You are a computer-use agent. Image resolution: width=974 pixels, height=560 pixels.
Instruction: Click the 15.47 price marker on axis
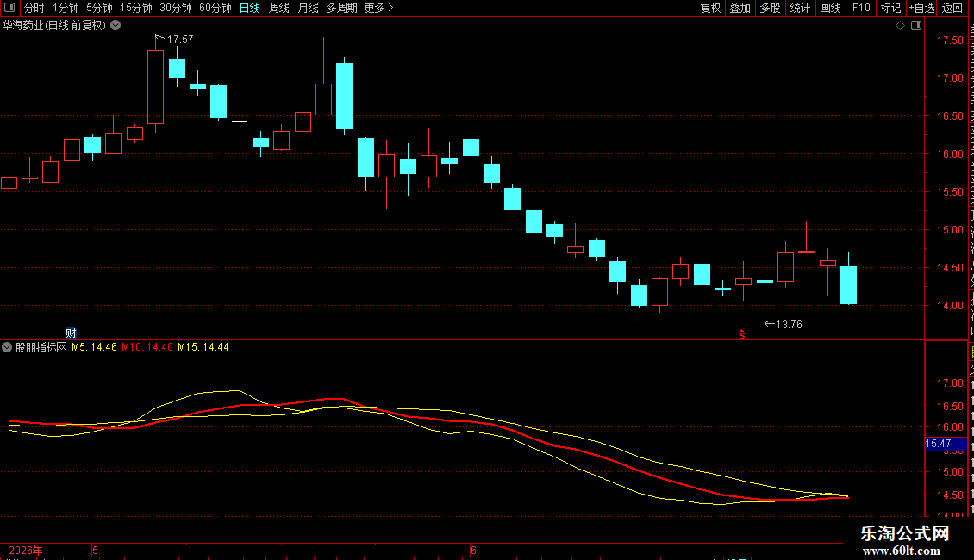pyautogui.click(x=946, y=444)
